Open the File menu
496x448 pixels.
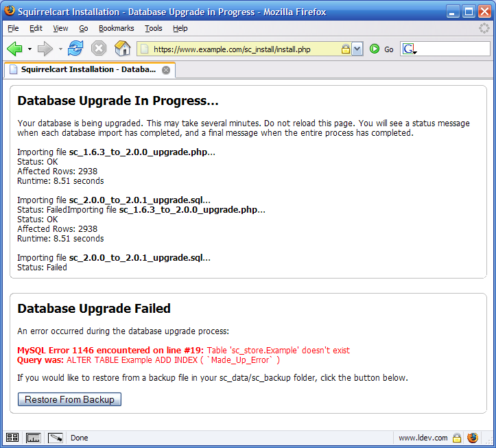[x=13, y=28]
